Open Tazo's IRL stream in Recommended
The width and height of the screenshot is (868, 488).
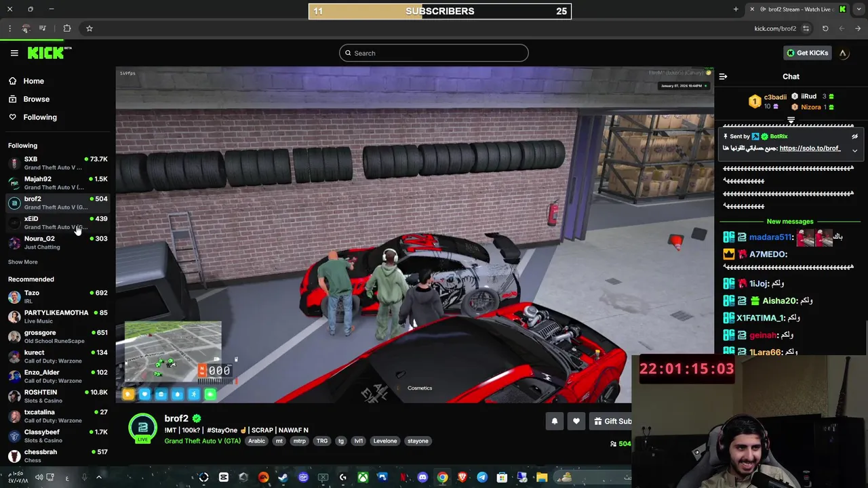click(x=58, y=297)
